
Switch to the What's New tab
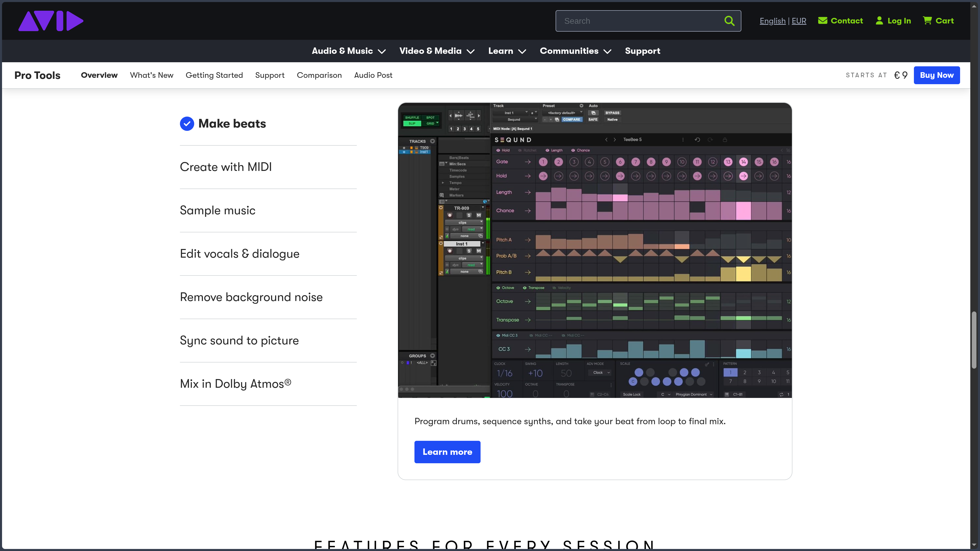pyautogui.click(x=151, y=75)
